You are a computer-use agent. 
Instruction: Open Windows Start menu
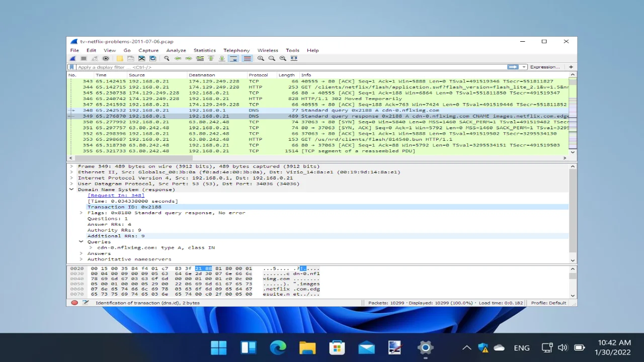coord(219,347)
